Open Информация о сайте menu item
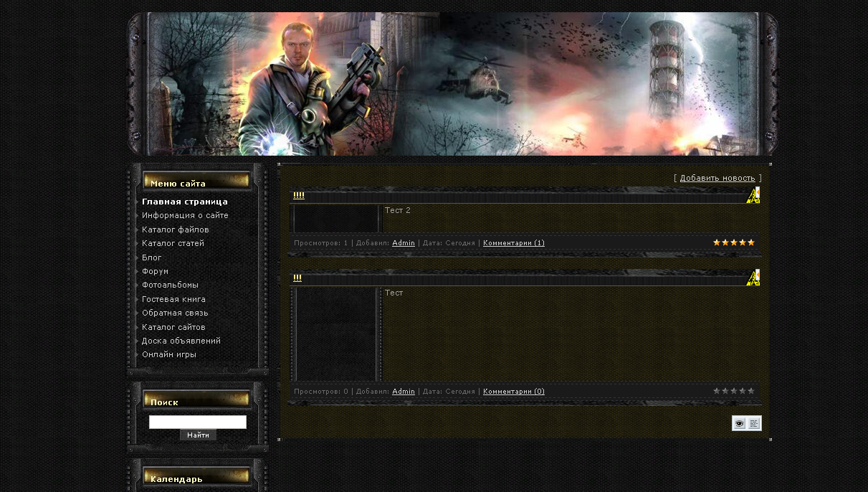This screenshot has width=868, height=492. pyautogui.click(x=185, y=215)
